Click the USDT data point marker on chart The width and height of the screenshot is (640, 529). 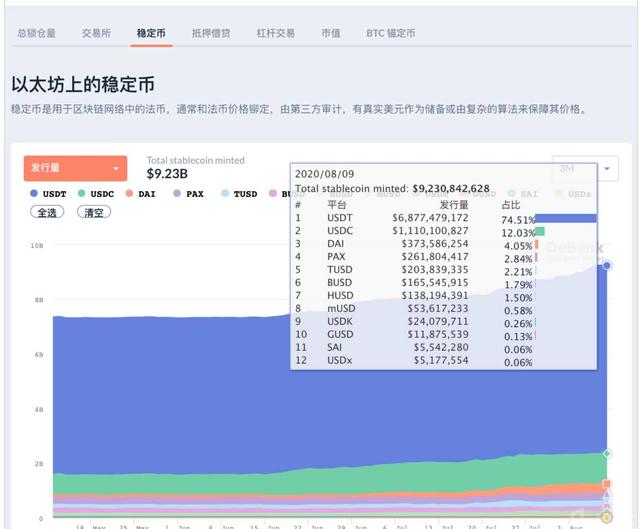[607, 266]
